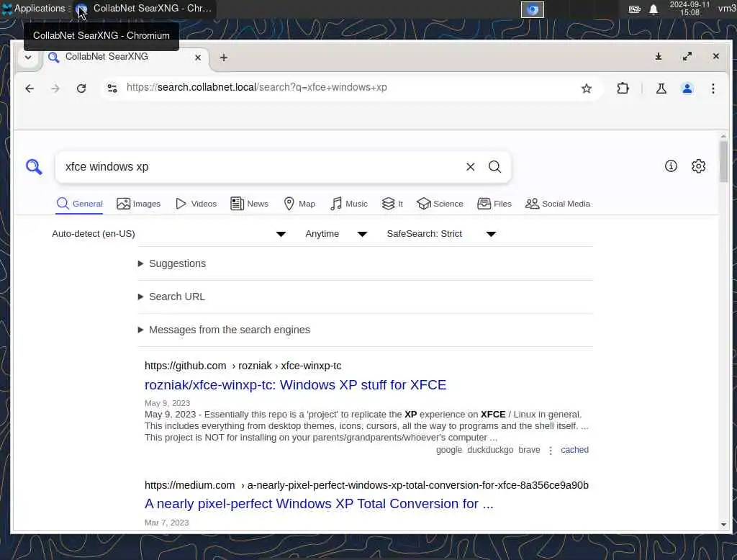Switch to the News category
Viewport: 737px width, 560px height.
pos(249,204)
